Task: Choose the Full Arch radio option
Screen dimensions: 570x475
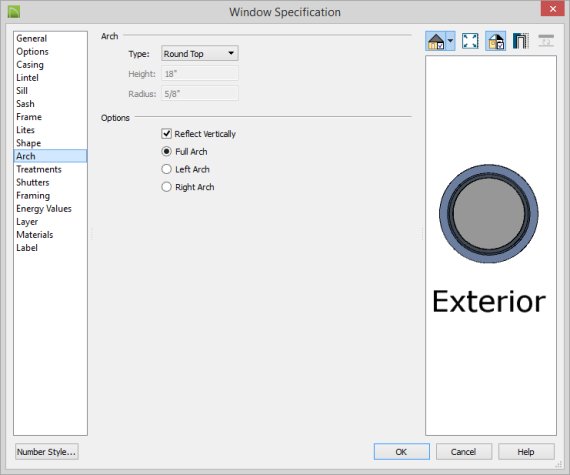Action: 166,151
